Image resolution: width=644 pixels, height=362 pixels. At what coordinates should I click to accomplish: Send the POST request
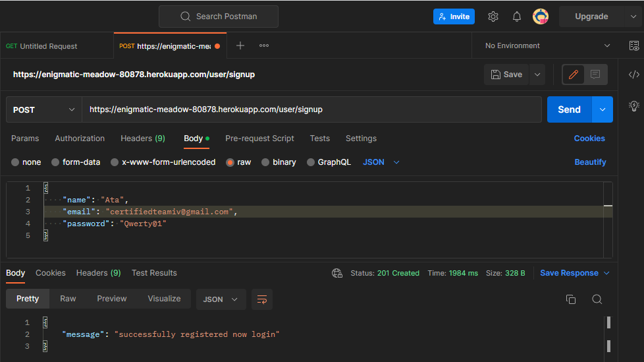pyautogui.click(x=569, y=109)
